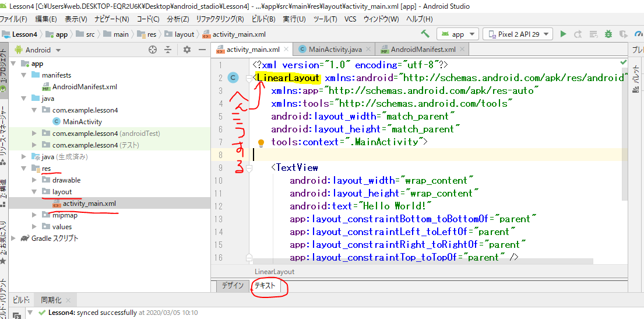The height and width of the screenshot is (319, 644).
Task: Collapse the java folder arrow
Action: [x=24, y=99]
